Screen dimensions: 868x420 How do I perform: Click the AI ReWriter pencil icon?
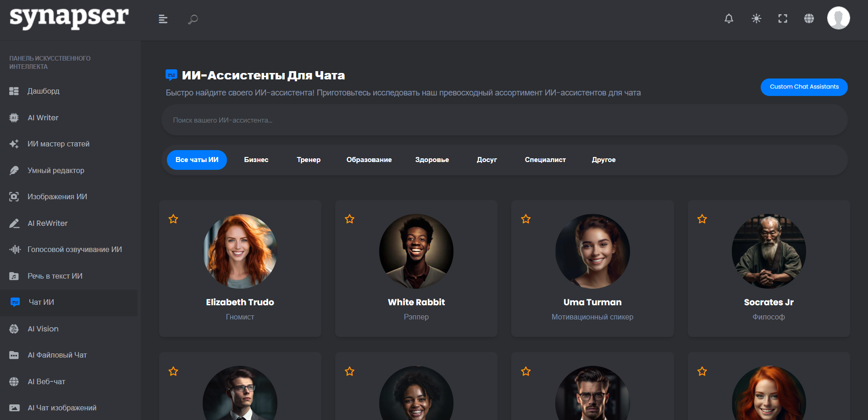pyautogui.click(x=14, y=224)
